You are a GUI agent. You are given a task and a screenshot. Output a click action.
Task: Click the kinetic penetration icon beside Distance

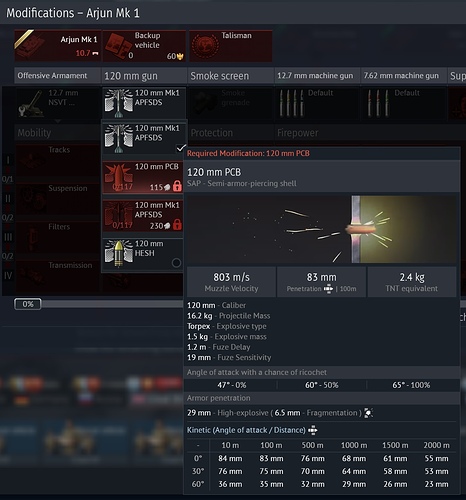312,430
